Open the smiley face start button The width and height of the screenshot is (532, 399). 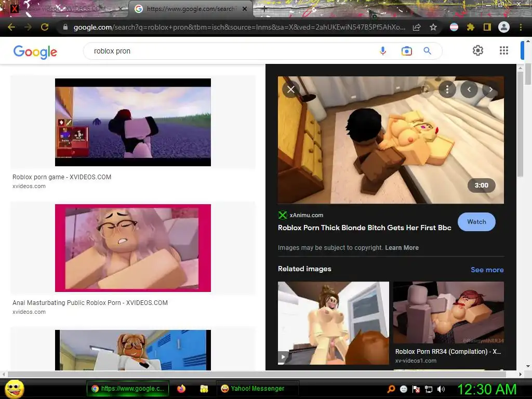14,389
